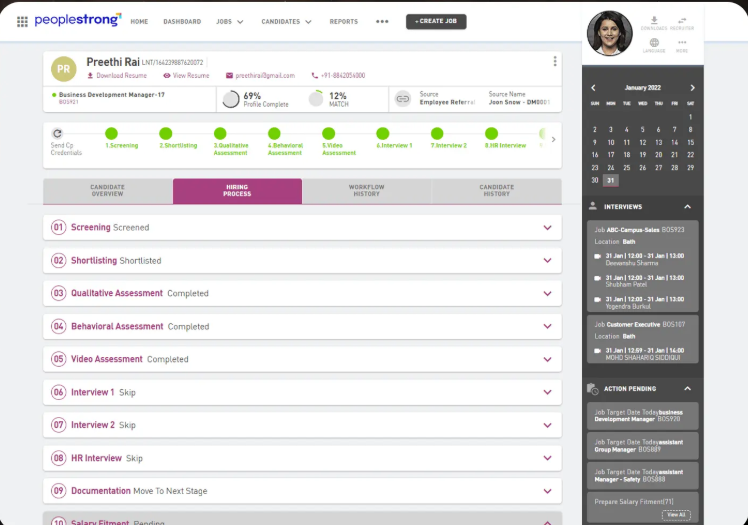This screenshot has width=748, height=525.
Task: Click the 69% profile complete progress ring
Action: (231, 99)
